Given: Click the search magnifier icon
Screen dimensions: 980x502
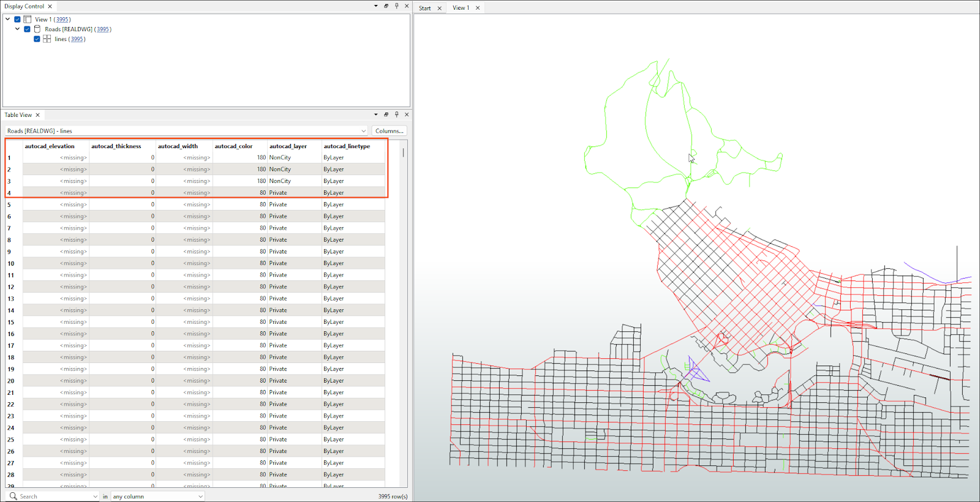Looking at the screenshot, I should [13, 496].
